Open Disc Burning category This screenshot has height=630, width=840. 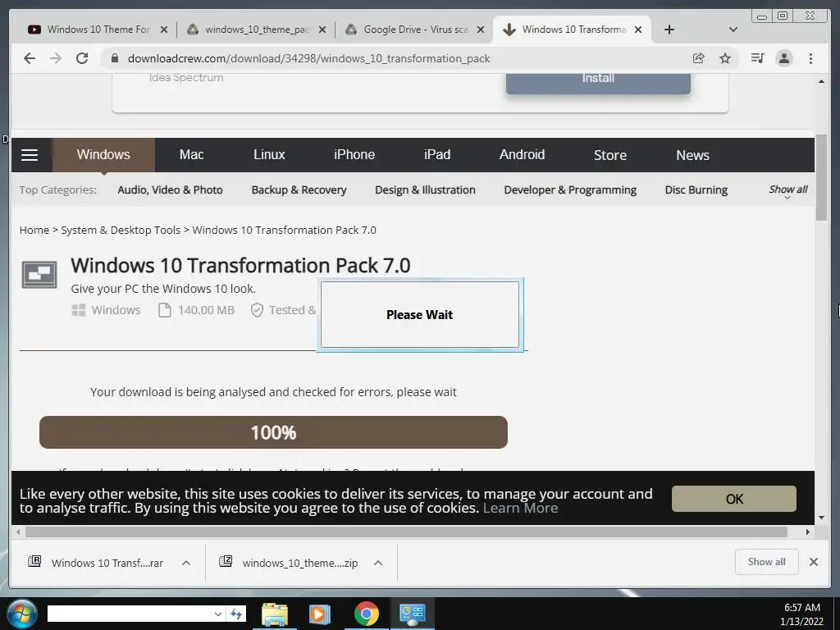tap(696, 189)
